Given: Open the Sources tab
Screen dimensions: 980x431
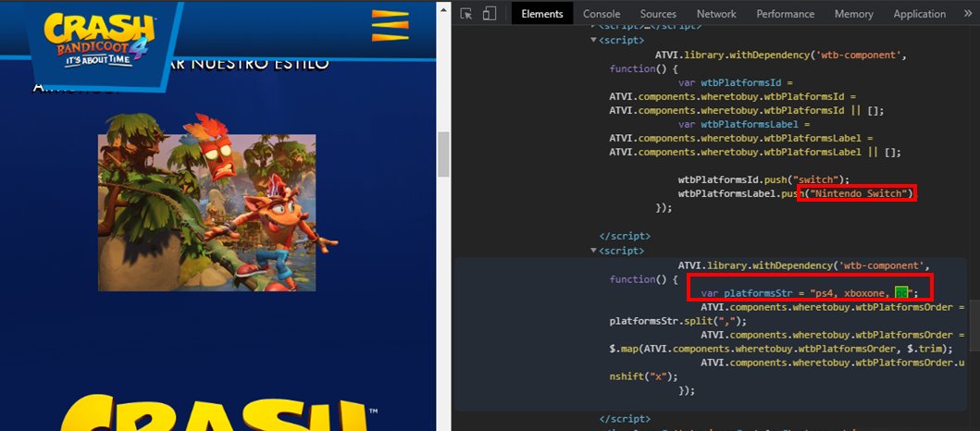Looking at the screenshot, I should (658, 14).
